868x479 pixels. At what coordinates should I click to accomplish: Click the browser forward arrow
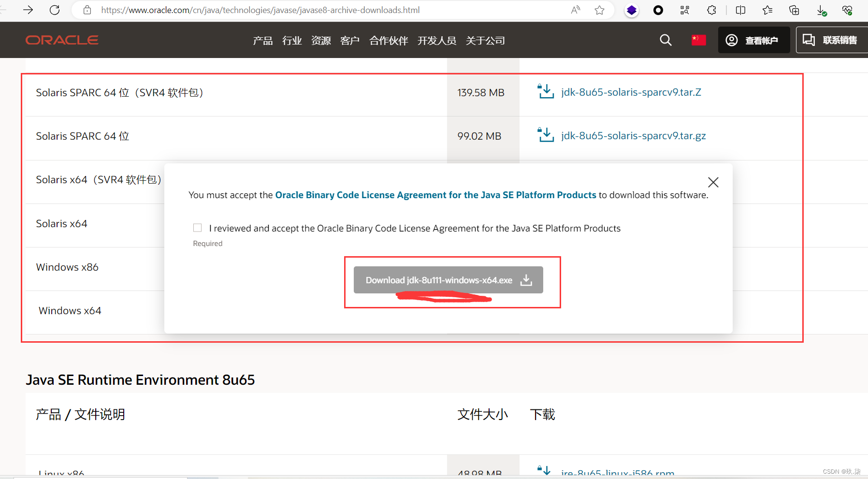click(x=28, y=10)
